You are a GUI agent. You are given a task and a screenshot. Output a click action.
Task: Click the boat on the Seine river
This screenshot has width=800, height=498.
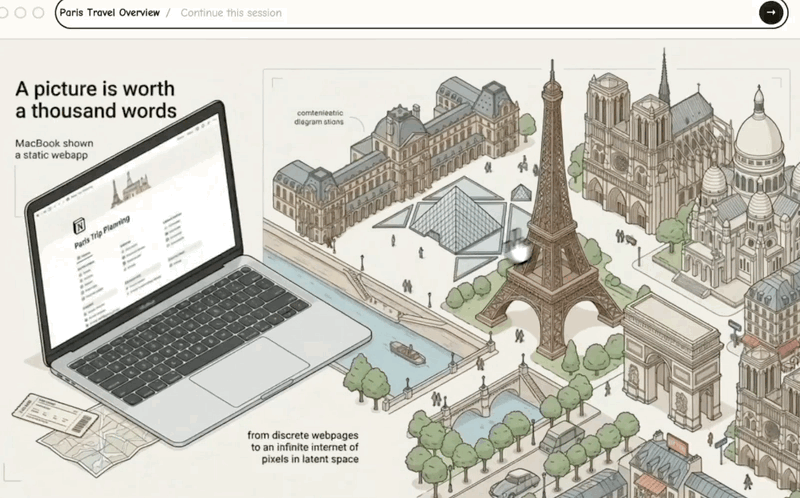[408, 353]
